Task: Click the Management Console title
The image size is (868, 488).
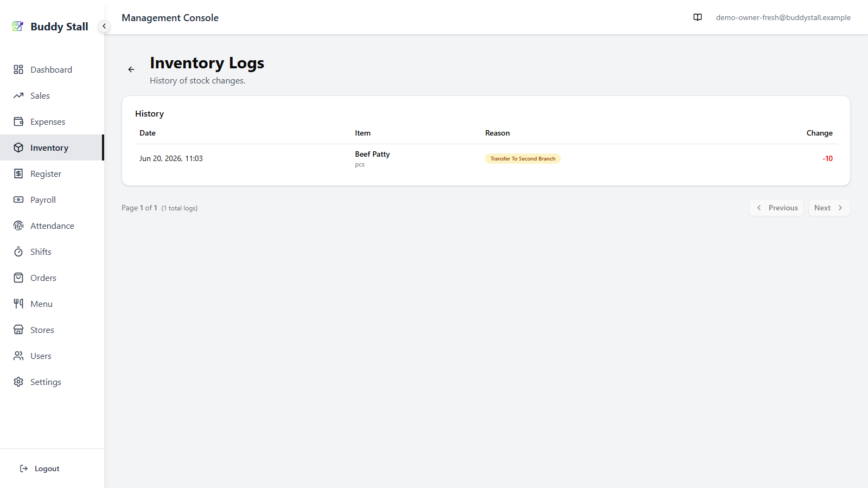Action: pos(170,18)
